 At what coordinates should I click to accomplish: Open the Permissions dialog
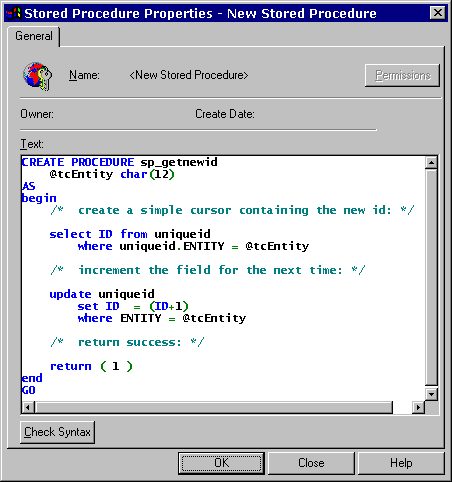tap(403, 75)
